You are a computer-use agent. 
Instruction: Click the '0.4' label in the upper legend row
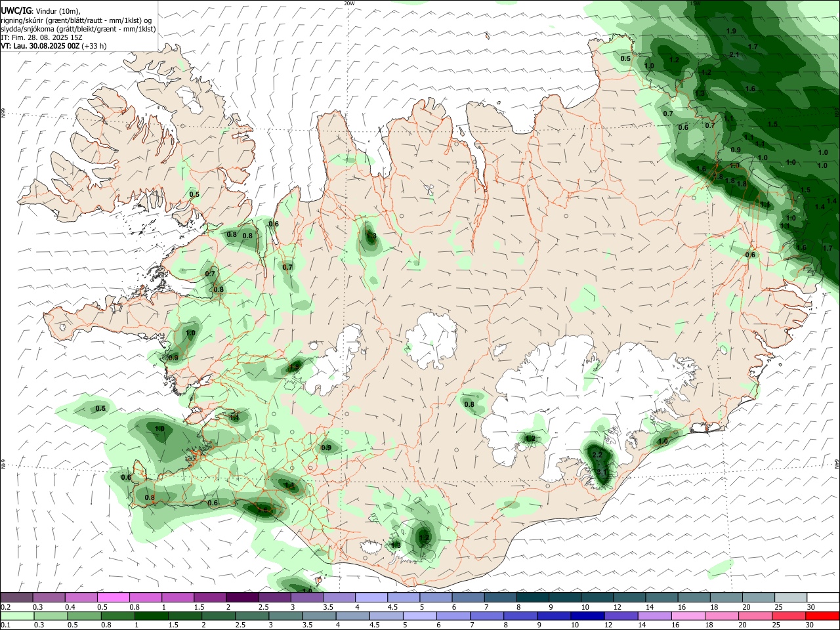(x=70, y=607)
